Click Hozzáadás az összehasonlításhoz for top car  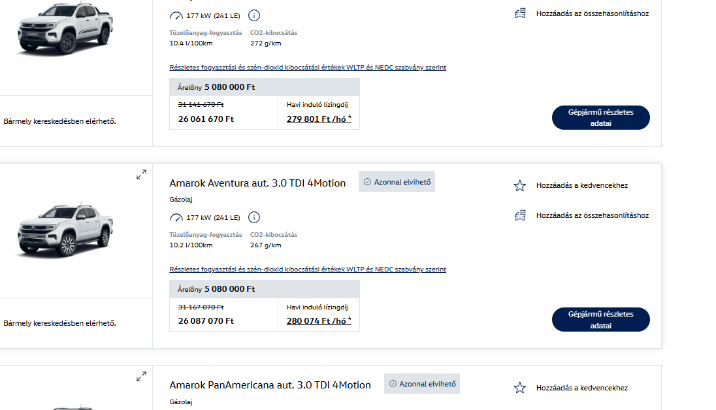coord(592,13)
